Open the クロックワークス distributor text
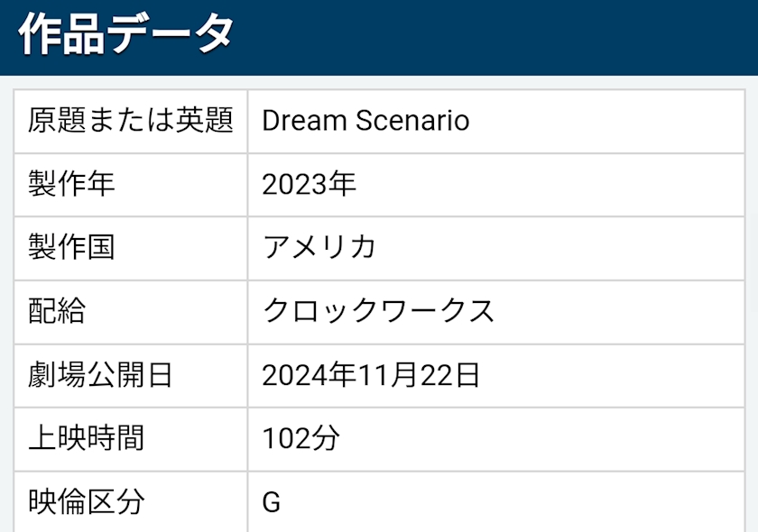 (379, 311)
